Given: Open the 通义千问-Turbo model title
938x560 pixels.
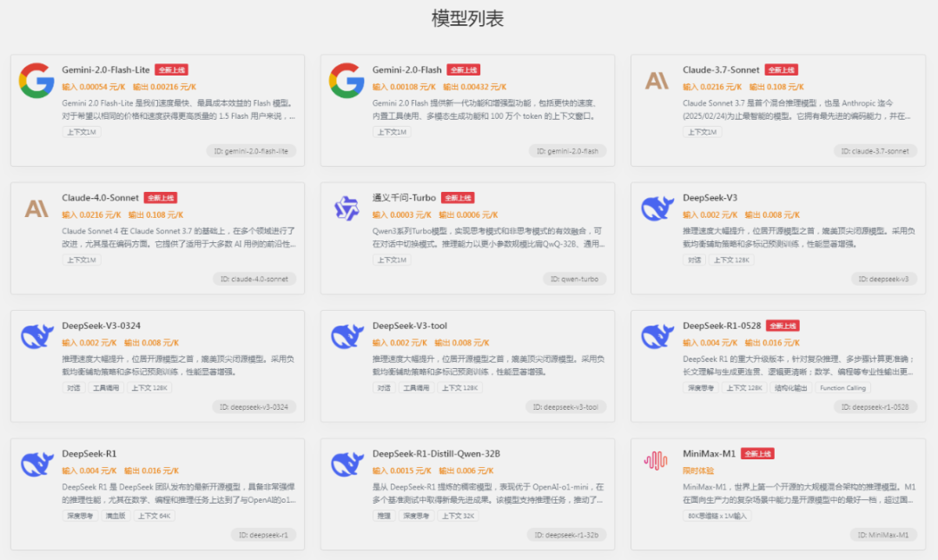Looking at the screenshot, I should click(x=404, y=198).
